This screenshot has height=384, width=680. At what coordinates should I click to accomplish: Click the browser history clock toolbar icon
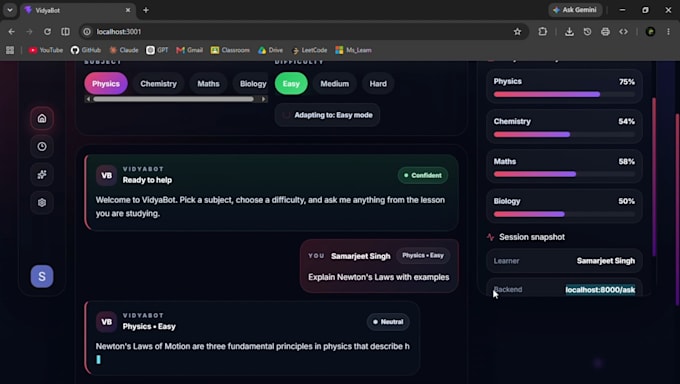[587, 32]
